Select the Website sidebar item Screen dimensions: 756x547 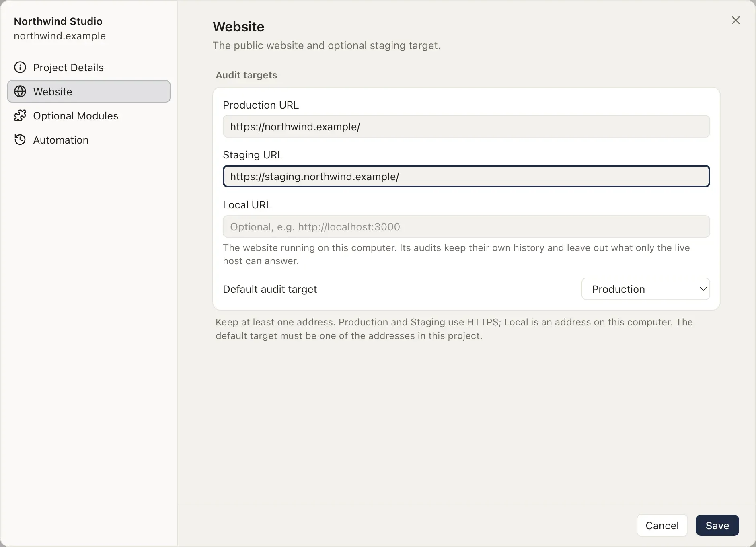point(89,91)
